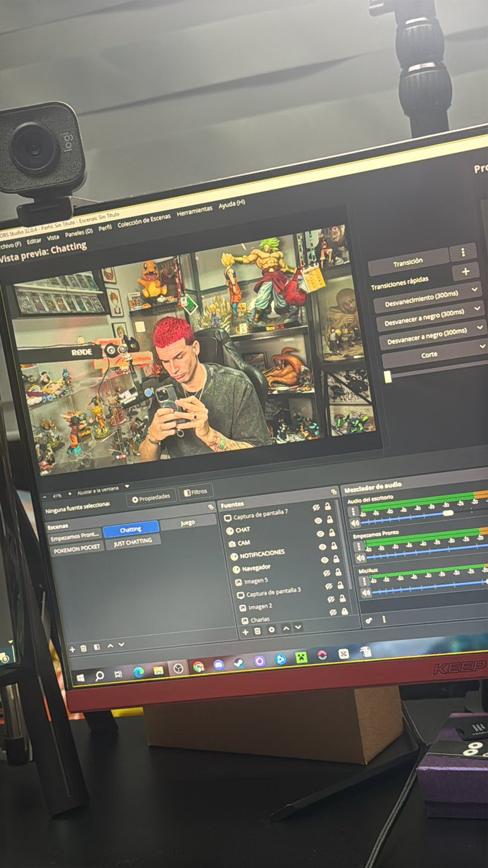
Task: Open options dots for Audio del escritorio
Action: (x=352, y=512)
